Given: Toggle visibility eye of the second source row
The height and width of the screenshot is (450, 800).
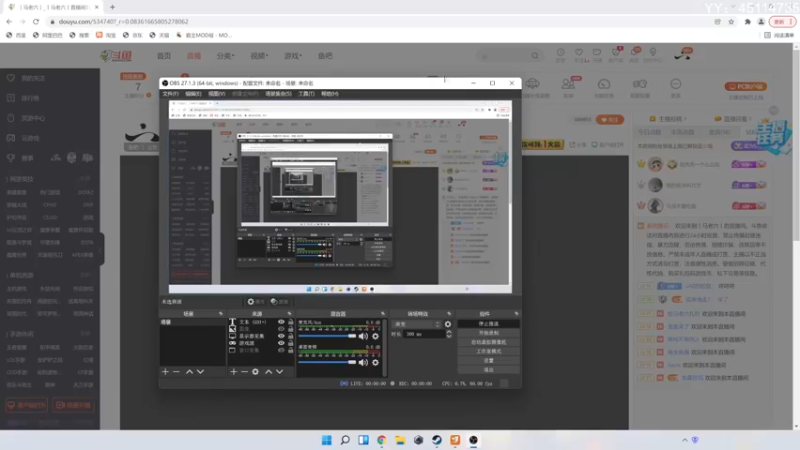Looking at the screenshot, I should click(281, 329).
